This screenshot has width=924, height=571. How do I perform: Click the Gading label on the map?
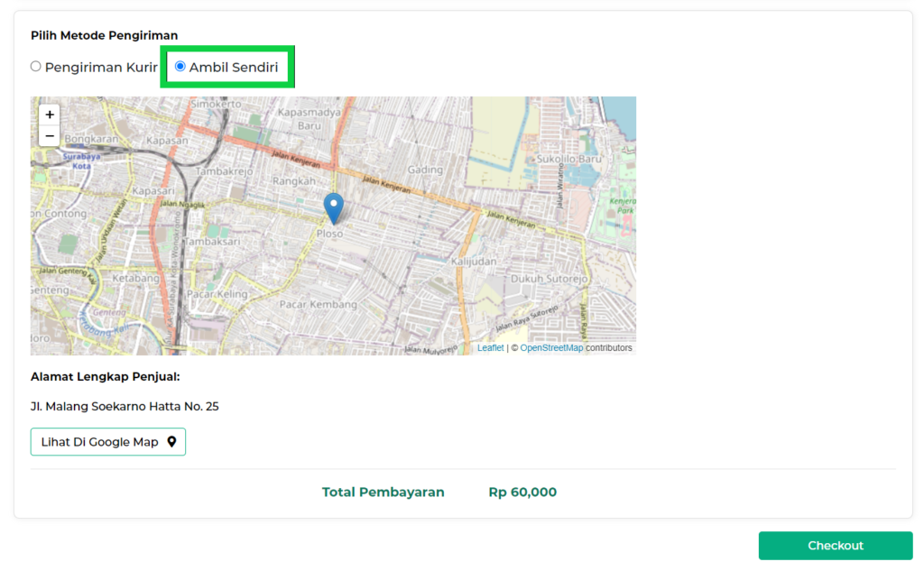425,170
